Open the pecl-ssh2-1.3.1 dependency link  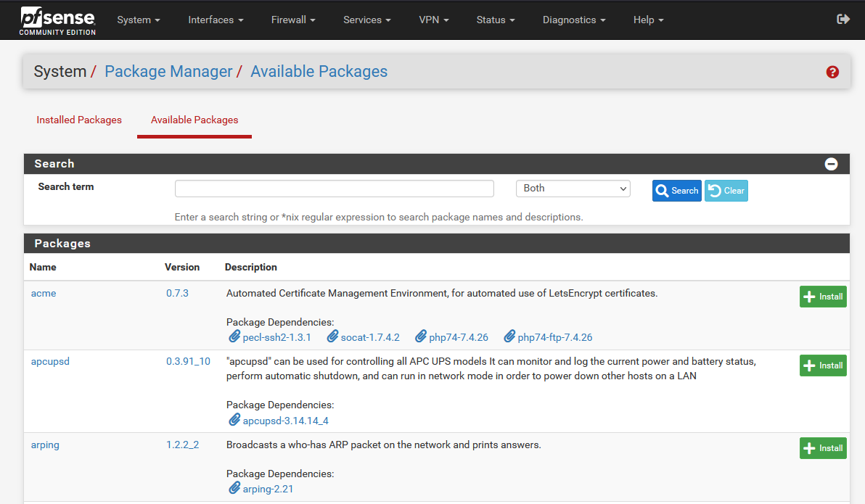point(277,337)
